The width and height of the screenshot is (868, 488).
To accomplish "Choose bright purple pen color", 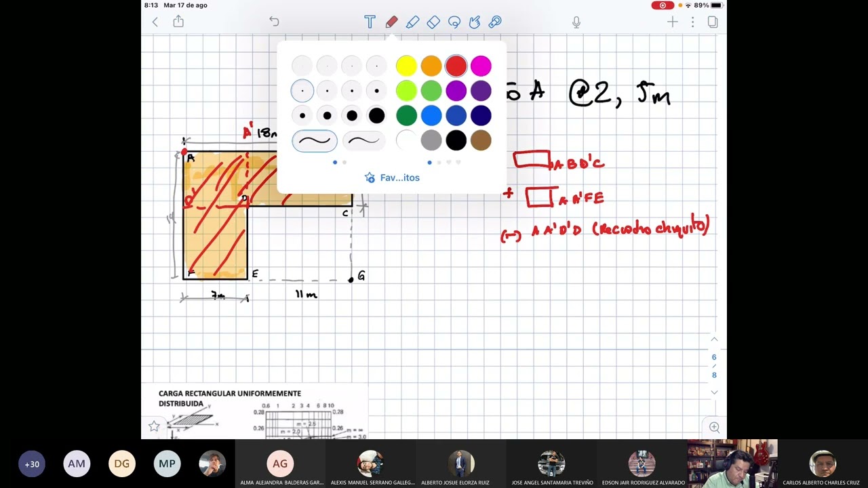I will pyautogui.click(x=456, y=91).
